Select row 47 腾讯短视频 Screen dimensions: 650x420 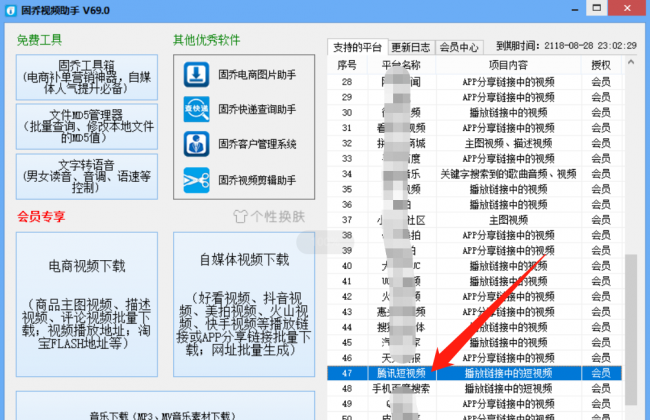(x=475, y=373)
